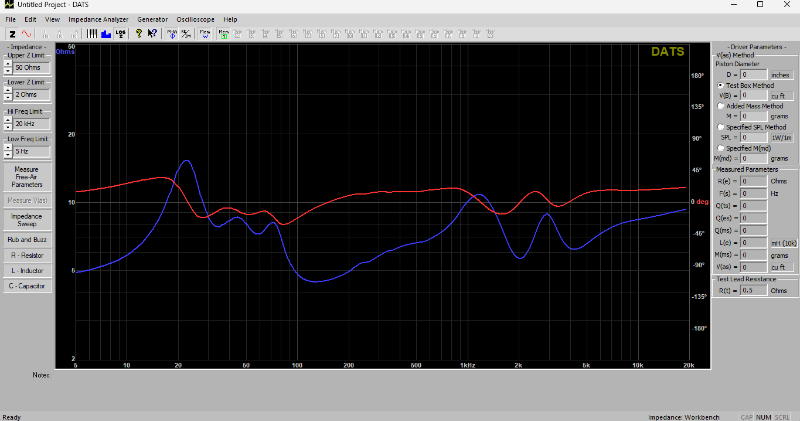Start the Rub and Buzz test
The width and height of the screenshot is (800, 421).
pos(27,240)
